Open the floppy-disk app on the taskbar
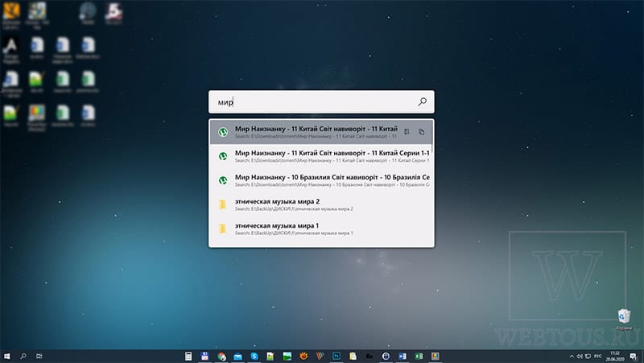The width and height of the screenshot is (644, 363). (x=204, y=356)
